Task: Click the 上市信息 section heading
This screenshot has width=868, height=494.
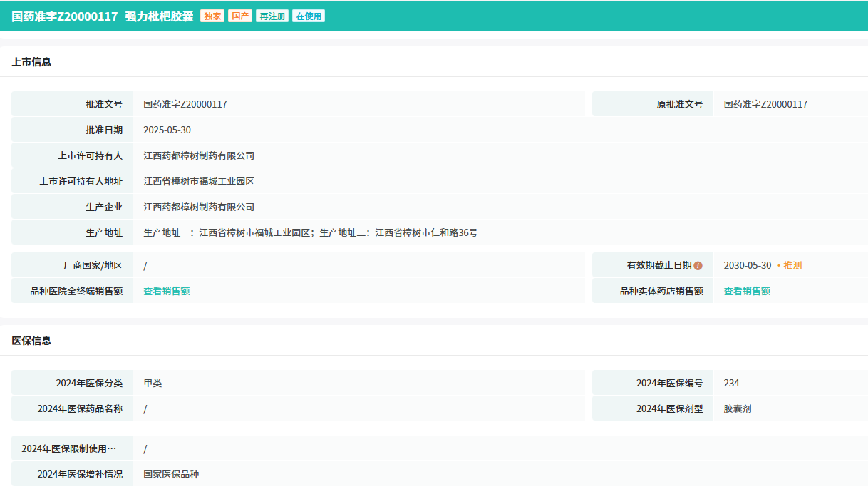Action: [31, 62]
